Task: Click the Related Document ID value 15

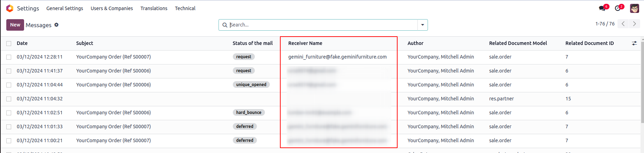Action: 568,99
